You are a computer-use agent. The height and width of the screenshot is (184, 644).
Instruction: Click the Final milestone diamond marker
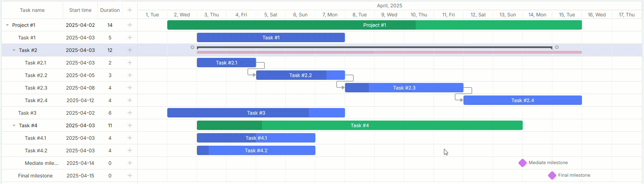pos(552,175)
